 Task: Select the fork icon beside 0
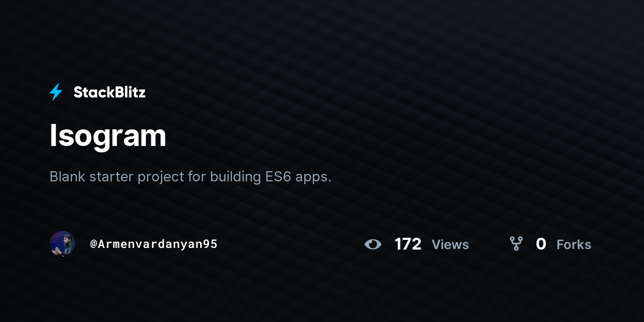516,244
